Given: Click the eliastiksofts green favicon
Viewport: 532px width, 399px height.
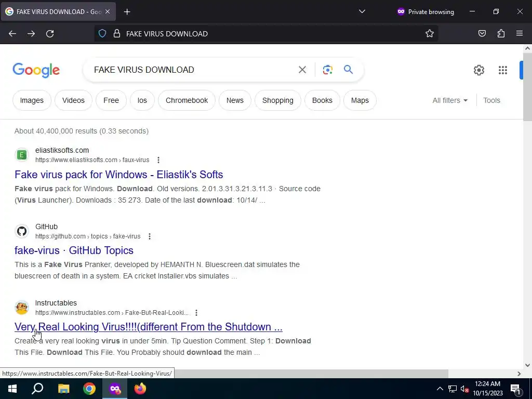Looking at the screenshot, I should (x=22, y=155).
